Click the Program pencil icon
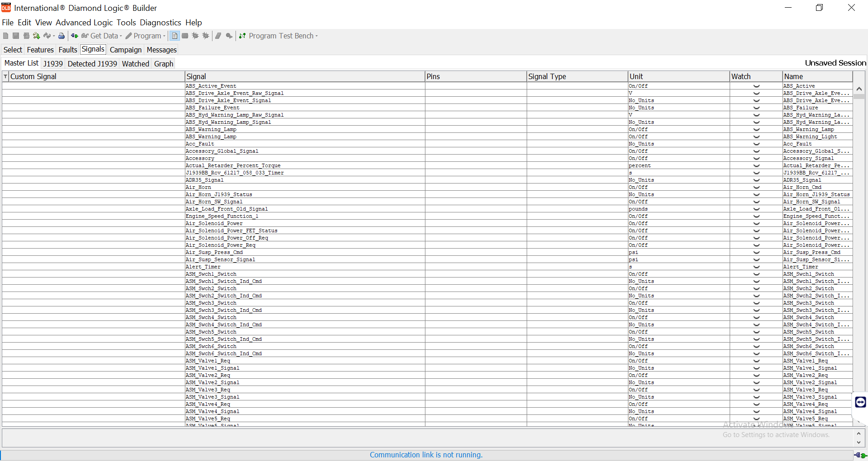 click(129, 36)
